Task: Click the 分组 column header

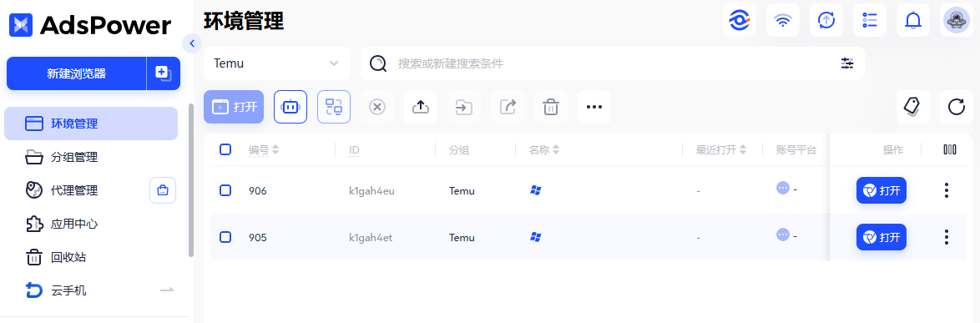Action: coord(459,150)
